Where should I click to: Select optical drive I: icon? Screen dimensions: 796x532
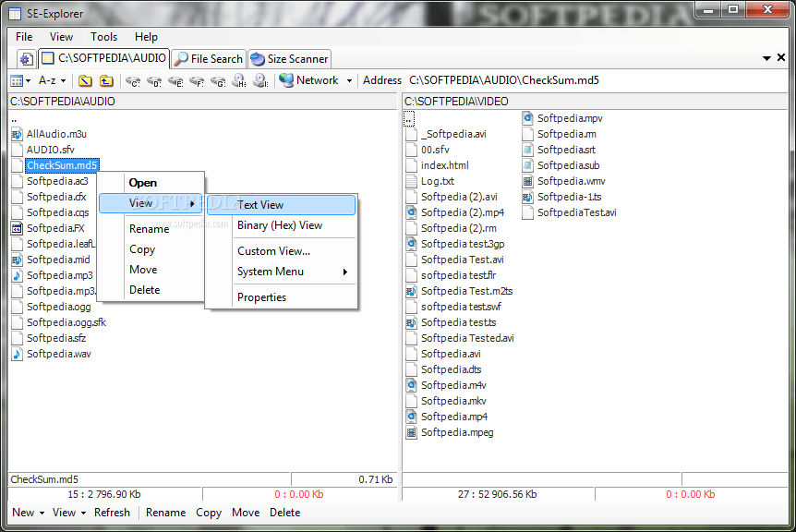(x=261, y=80)
